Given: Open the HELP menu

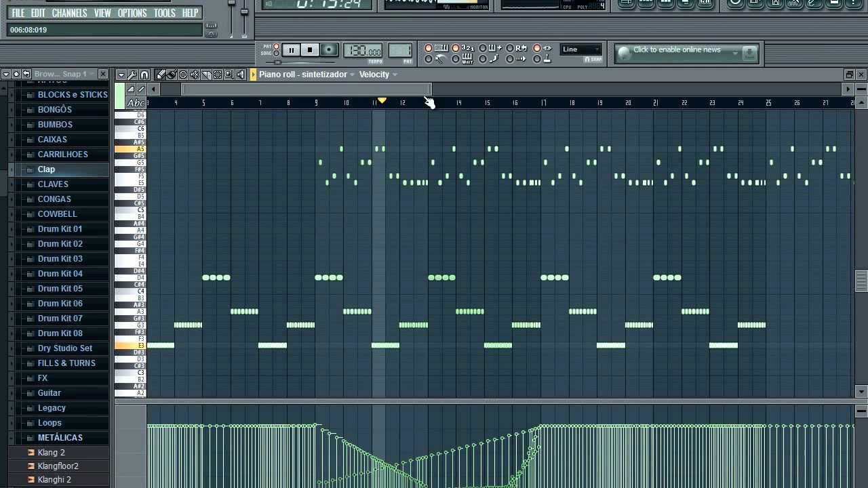Looking at the screenshot, I should (x=190, y=13).
